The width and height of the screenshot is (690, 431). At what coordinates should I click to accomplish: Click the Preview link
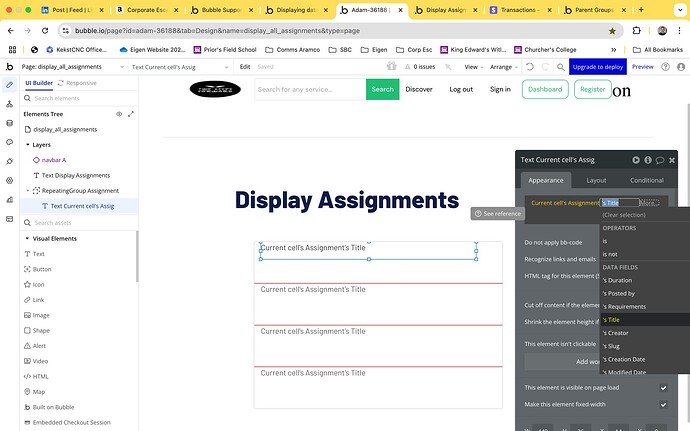[642, 67]
